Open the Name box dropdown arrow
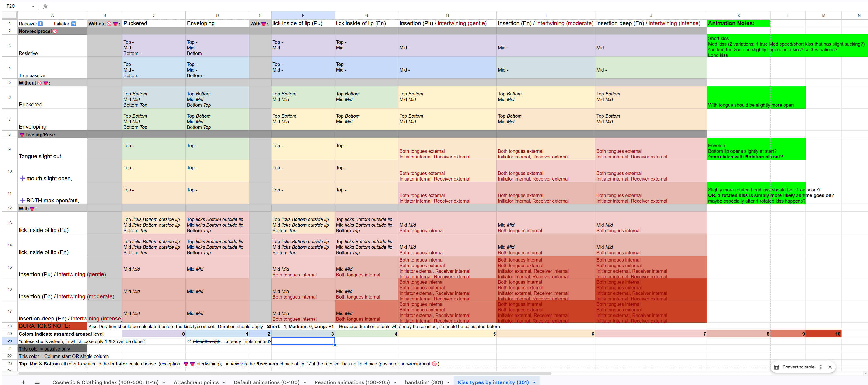 tap(33, 6)
